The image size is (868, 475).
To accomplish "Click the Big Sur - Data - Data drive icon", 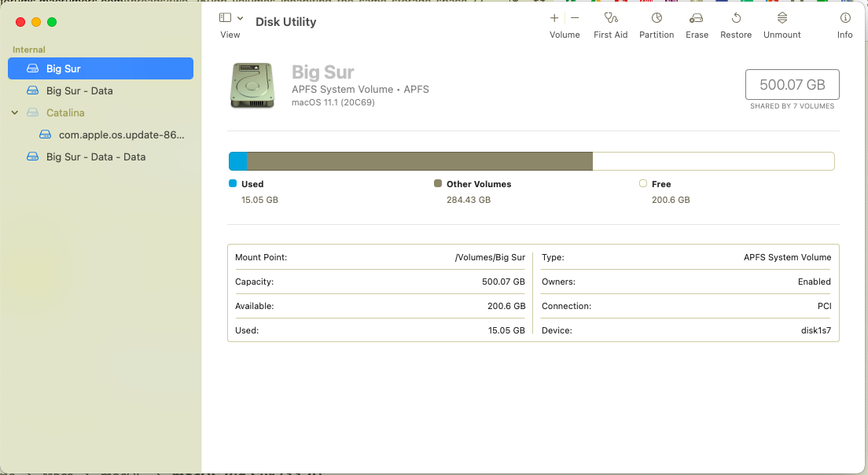I will click(x=33, y=156).
